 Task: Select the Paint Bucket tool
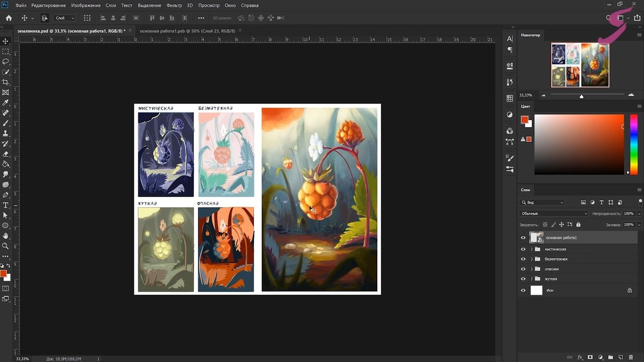tap(6, 164)
